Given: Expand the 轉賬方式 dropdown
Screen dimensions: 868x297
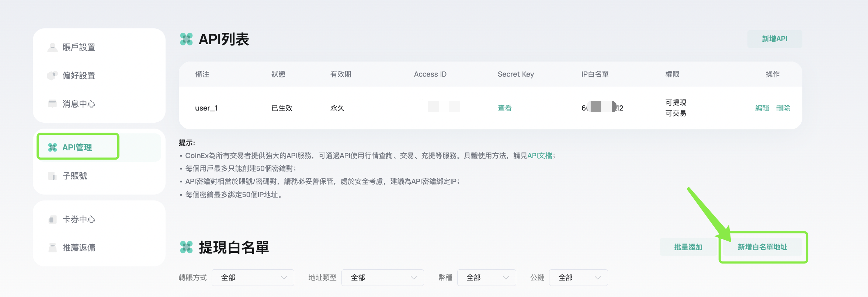Looking at the screenshot, I should pyautogui.click(x=253, y=277).
